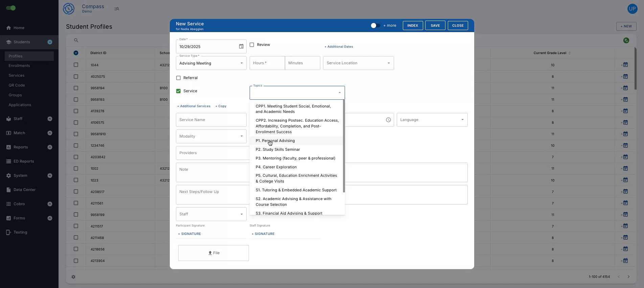Click the clock icon in time field
Image resolution: width=644 pixels, height=288 pixels.
click(x=388, y=120)
